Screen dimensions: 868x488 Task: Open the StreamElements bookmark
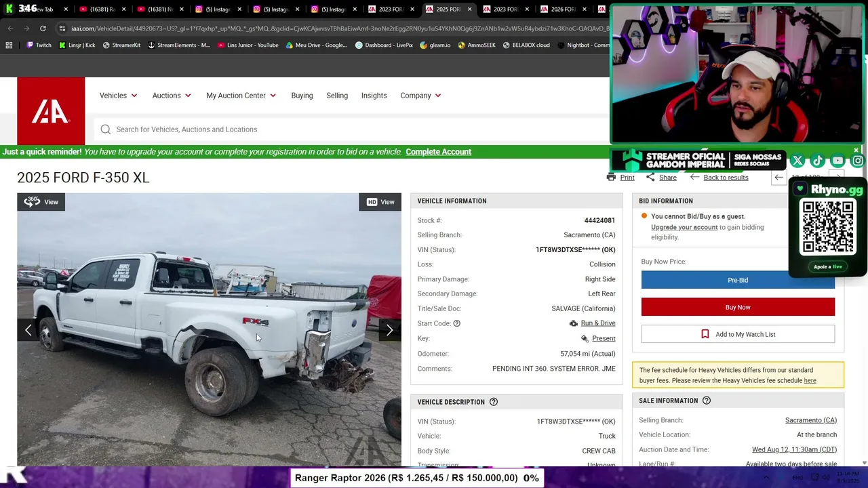click(x=178, y=45)
